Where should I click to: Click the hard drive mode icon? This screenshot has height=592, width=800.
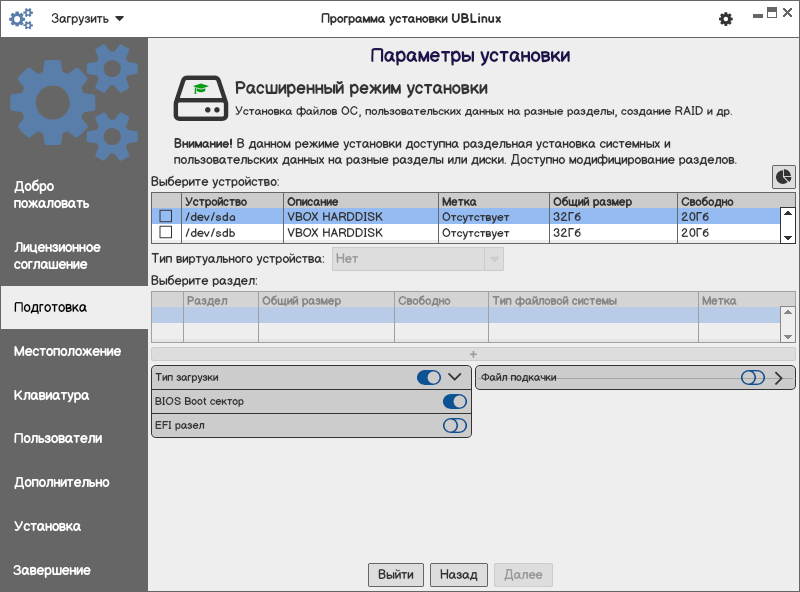(200, 98)
